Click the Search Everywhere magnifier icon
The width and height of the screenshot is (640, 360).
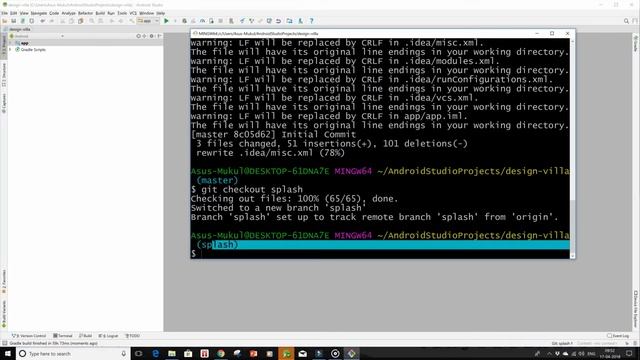(x=626, y=21)
